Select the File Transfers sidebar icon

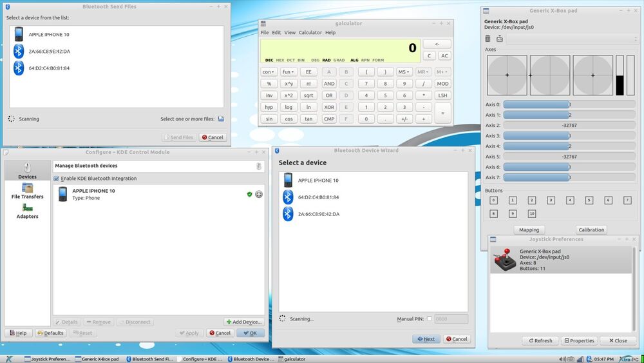(28, 188)
